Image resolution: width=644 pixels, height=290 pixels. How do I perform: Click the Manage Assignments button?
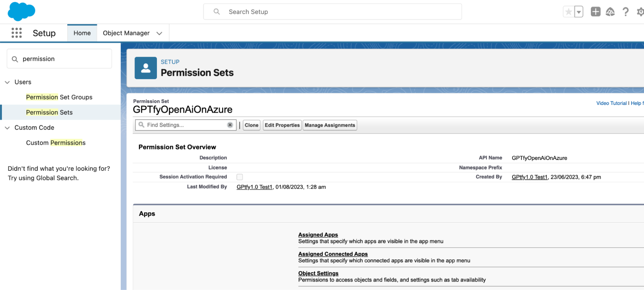[330, 125]
